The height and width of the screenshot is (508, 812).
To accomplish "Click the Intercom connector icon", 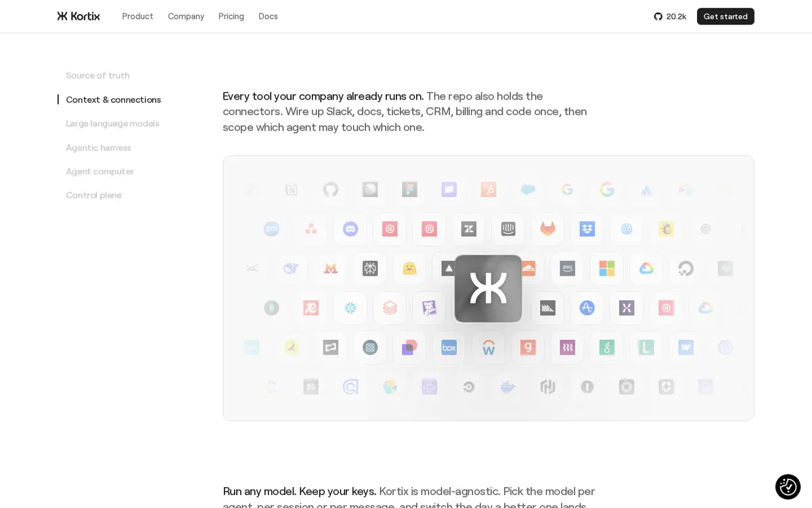I will [x=508, y=229].
